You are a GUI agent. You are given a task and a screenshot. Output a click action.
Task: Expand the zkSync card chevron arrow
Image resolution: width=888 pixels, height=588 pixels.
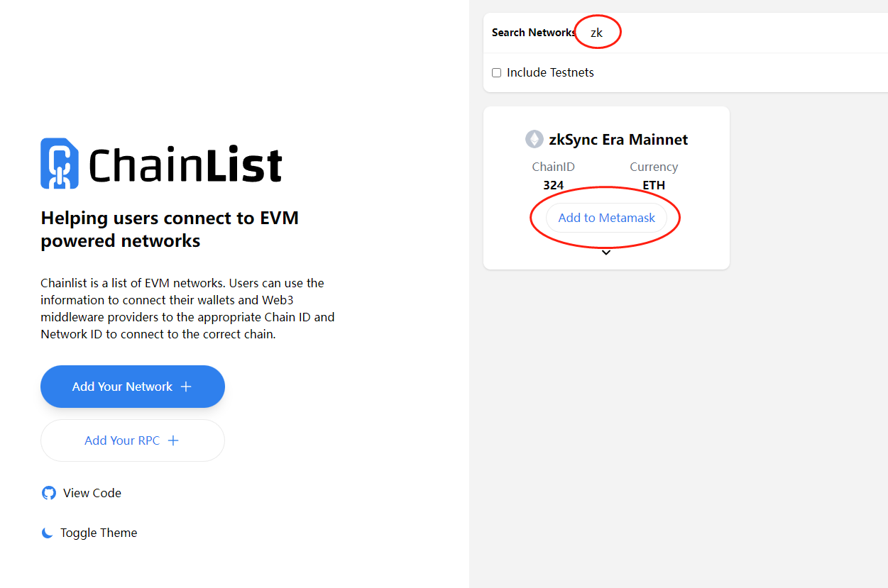(606, 253)
